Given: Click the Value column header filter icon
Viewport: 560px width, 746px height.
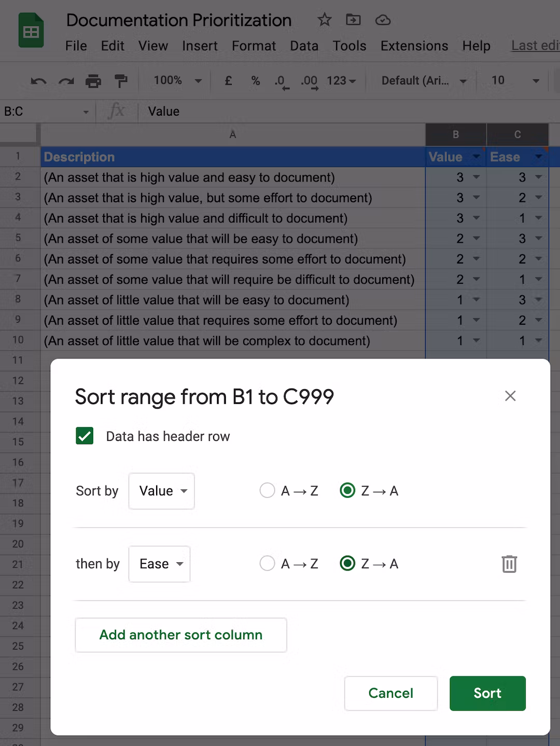Looking at the screenshot, I should pyautogui.click(x=476, y=157).
